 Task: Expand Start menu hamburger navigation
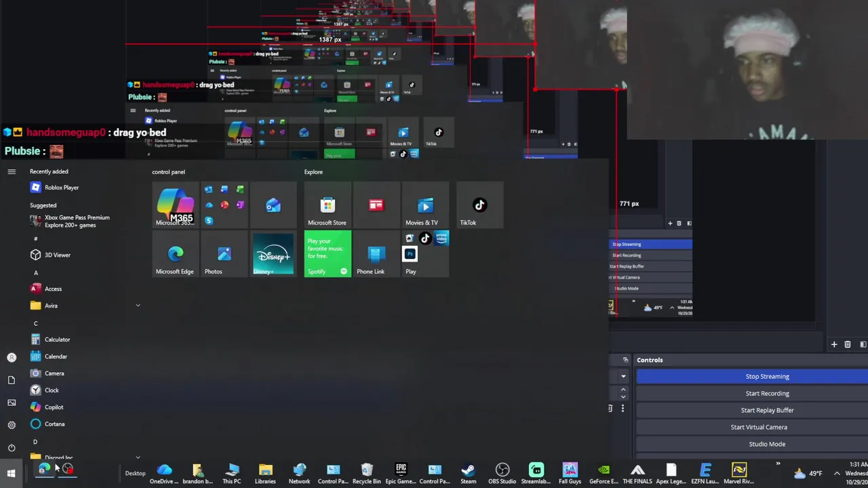[x=12, y=171]
